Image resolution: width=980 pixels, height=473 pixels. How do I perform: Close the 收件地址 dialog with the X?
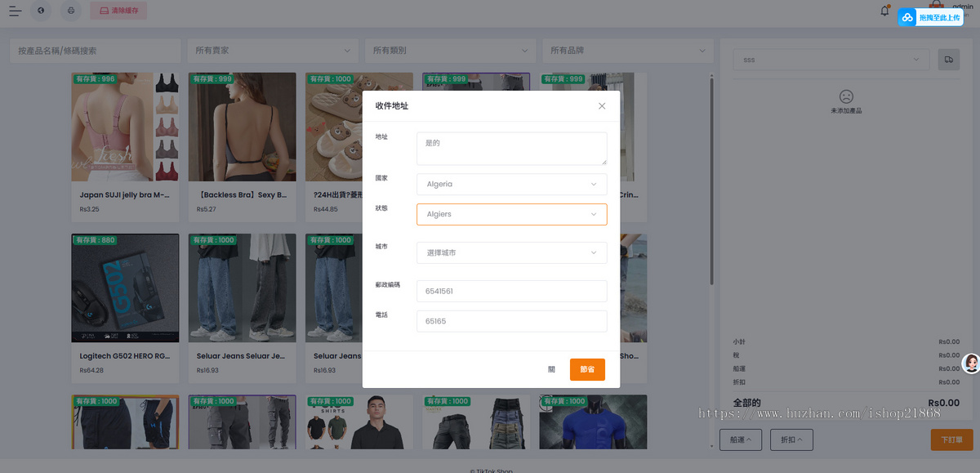602,106
